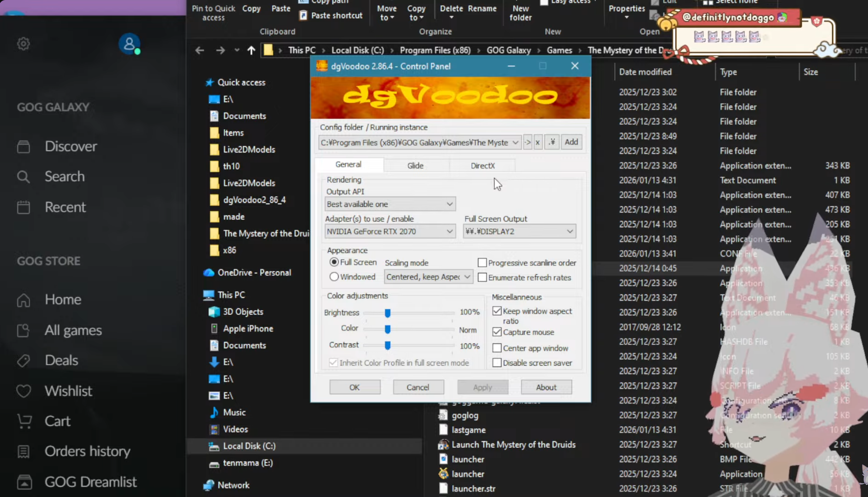Open GOG Galaxy settings gear icon
The height and width of the screenshot is (497, 868).
(x=23, y=44)
